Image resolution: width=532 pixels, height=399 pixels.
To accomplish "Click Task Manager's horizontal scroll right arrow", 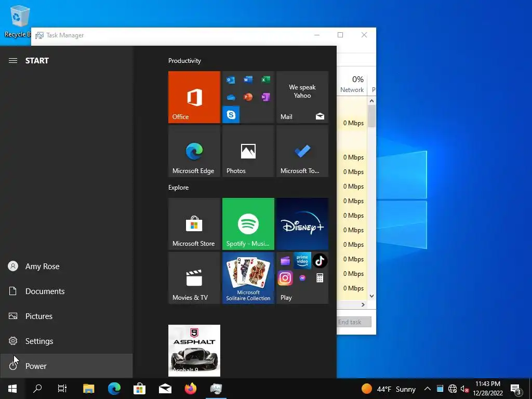I will click(x=363, y=304).
